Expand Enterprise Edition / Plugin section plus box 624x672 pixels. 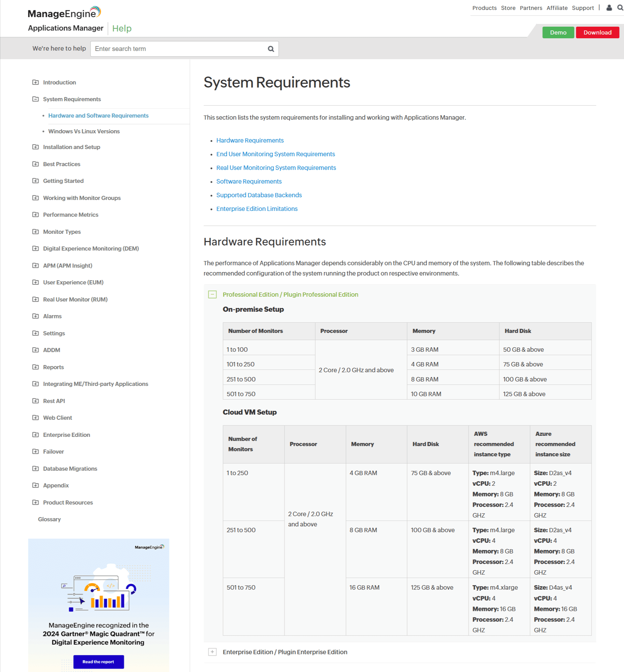point(212,652)
